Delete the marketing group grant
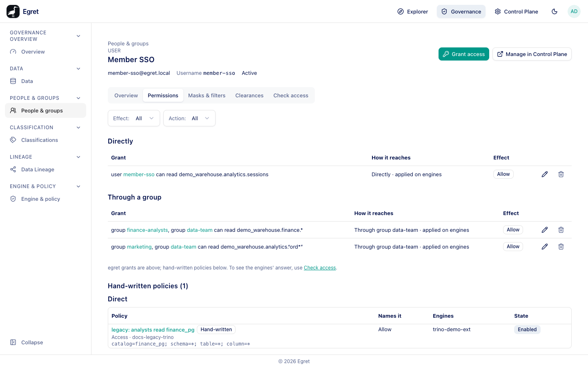 pos(561,247)
